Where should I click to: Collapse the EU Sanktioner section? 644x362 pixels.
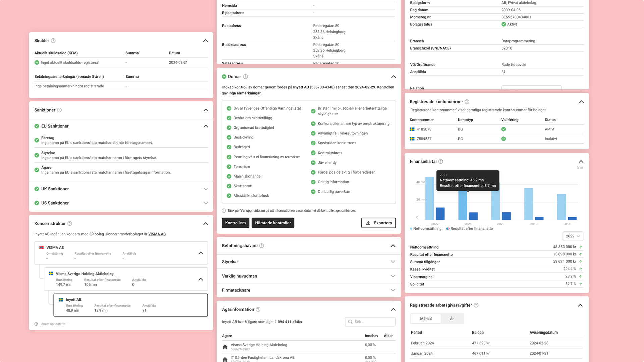(206, 126)
